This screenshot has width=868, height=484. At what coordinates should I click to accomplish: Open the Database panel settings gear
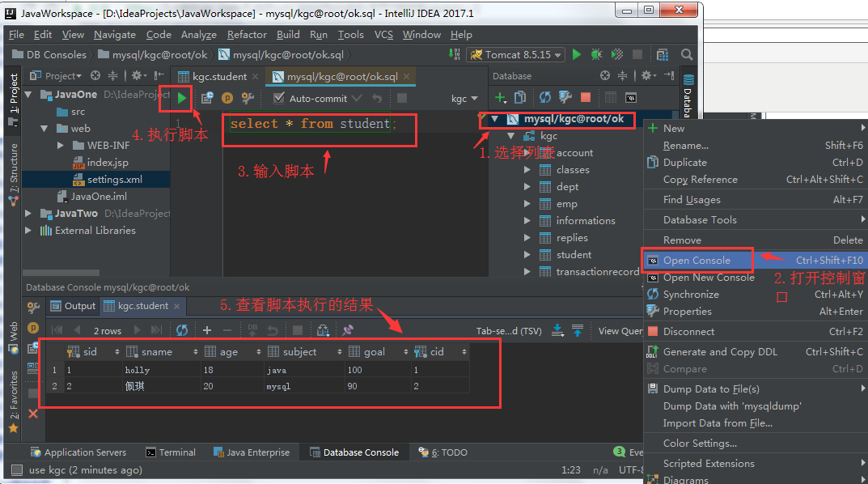tap(648, 75)
